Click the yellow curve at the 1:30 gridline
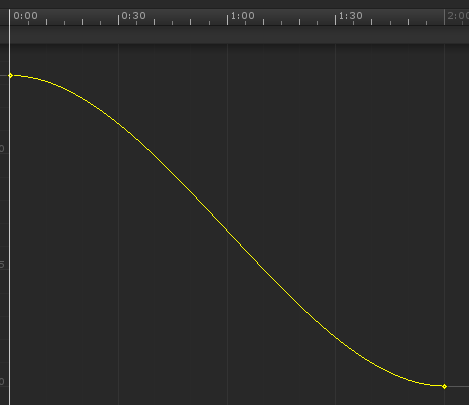This screenshot has width=469, height=405. [336, 338]
